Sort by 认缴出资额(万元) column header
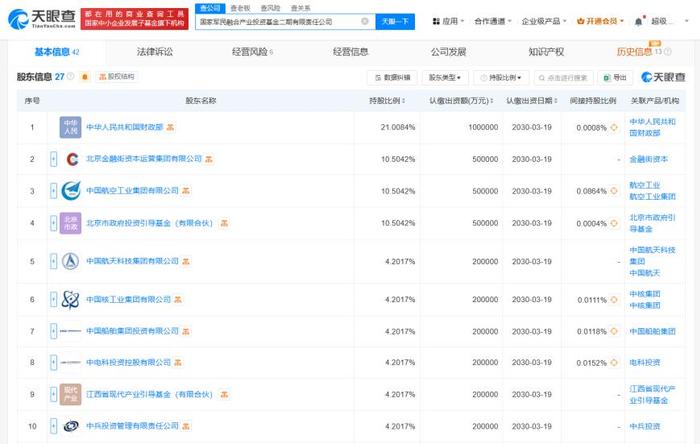The height and width of the screenshot is (444, 700). pos(461,101)
